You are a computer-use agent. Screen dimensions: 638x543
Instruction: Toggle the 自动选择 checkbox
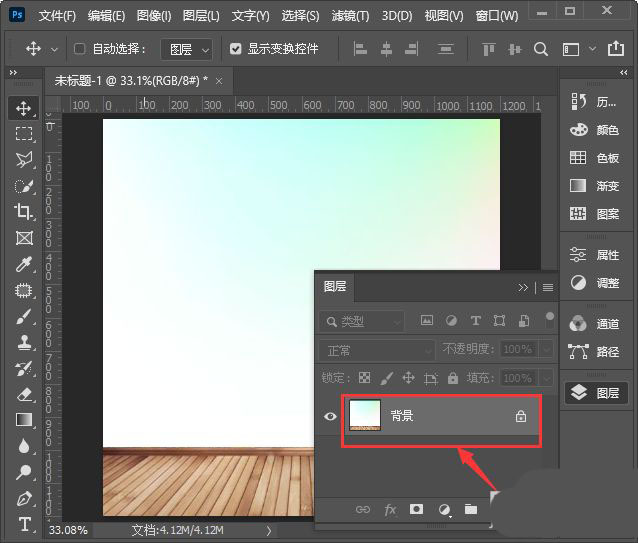pos(79,49)
